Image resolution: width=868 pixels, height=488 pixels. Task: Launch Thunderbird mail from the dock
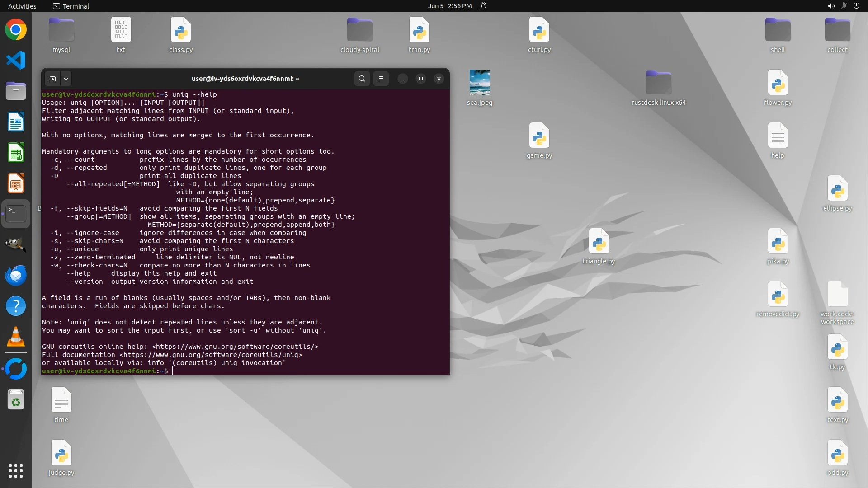(x=16, y=276)
